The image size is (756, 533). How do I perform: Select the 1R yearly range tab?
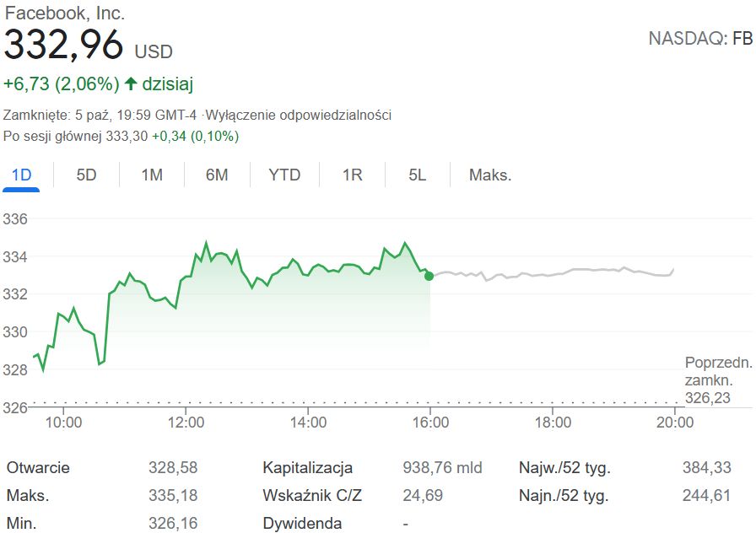pos(352,175)
